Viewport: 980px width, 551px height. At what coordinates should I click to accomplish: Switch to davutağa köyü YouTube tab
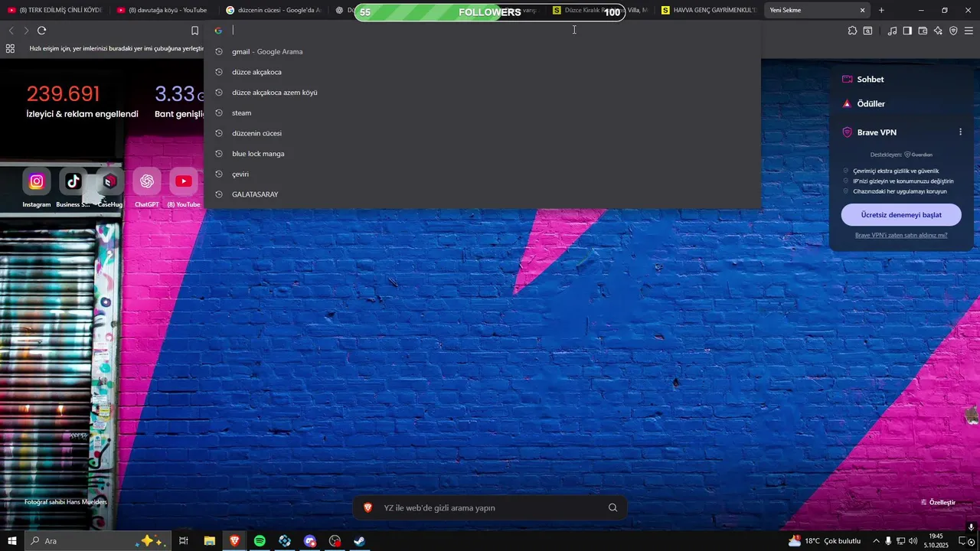click(x=165, y=11)
